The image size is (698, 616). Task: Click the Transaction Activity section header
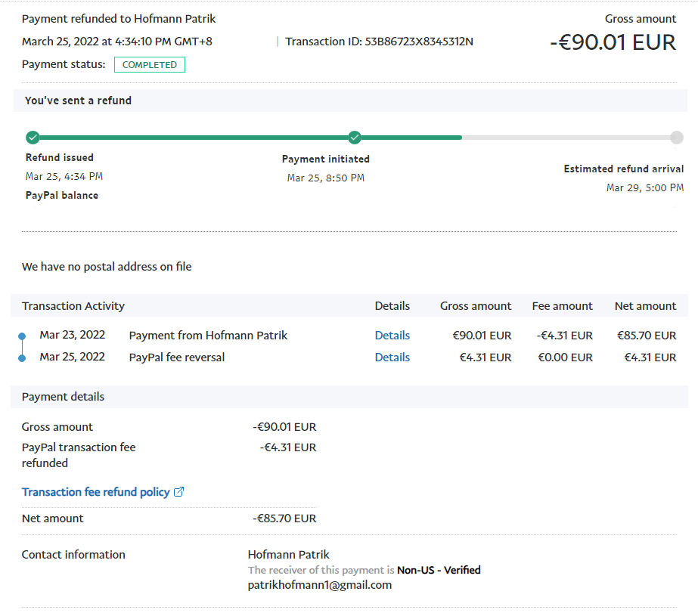pyautogui.click(x=73, y=306)
